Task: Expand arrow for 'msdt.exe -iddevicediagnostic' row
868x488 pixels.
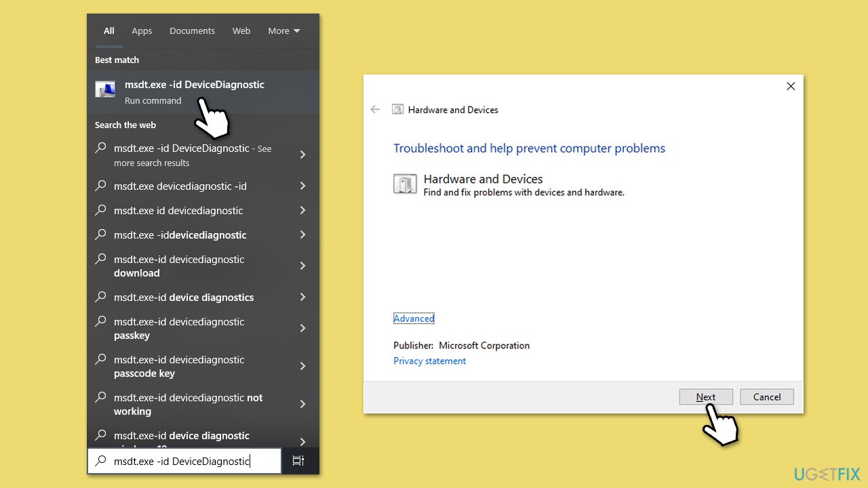Action: 303,235
